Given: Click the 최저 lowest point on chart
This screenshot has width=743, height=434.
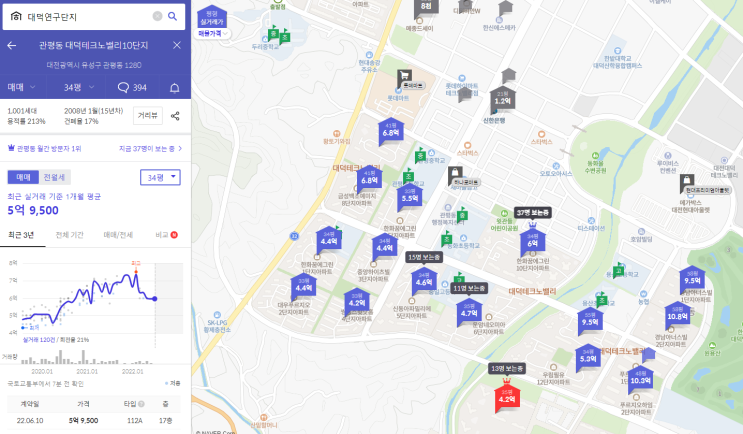Looking at the screenshot, I should coord(23,327).
